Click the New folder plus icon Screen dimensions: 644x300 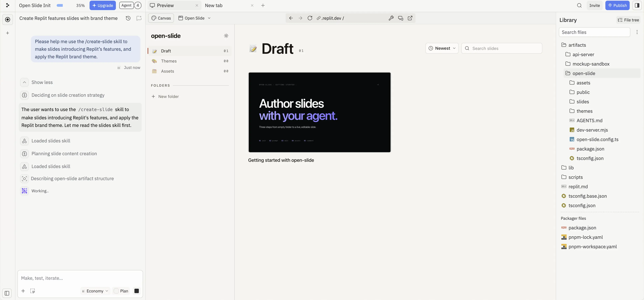point(153,96)
